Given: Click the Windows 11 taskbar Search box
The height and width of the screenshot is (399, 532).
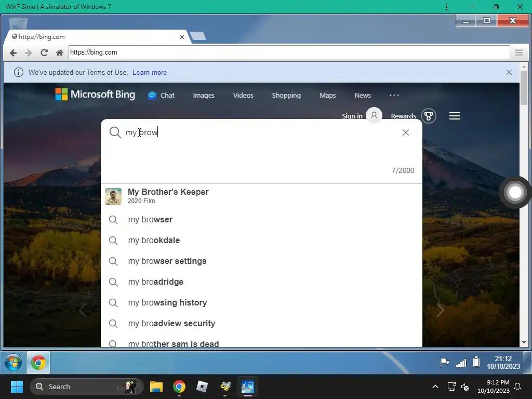Looking at the screenshot, I should point(87,387).
